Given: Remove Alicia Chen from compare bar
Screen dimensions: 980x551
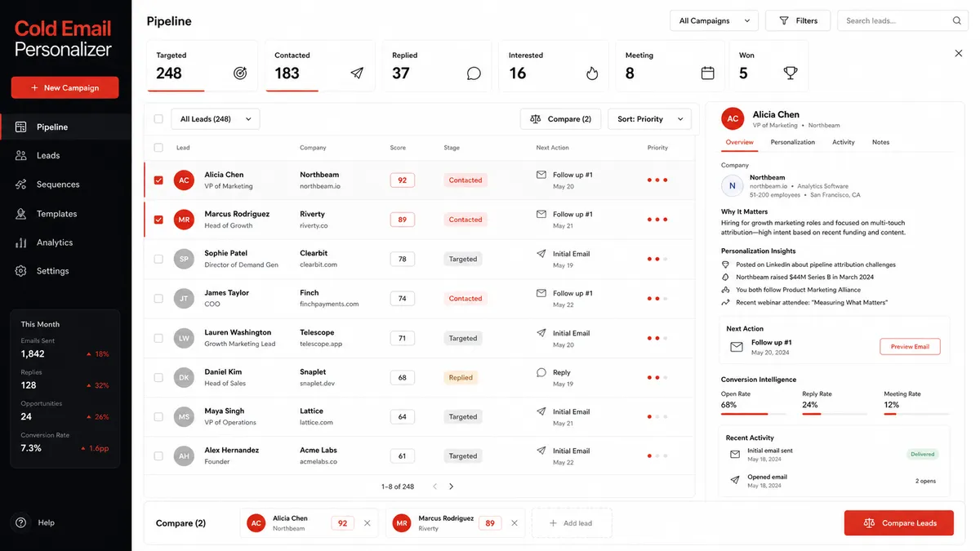Looking at the screenshot, I should [367, 523].
